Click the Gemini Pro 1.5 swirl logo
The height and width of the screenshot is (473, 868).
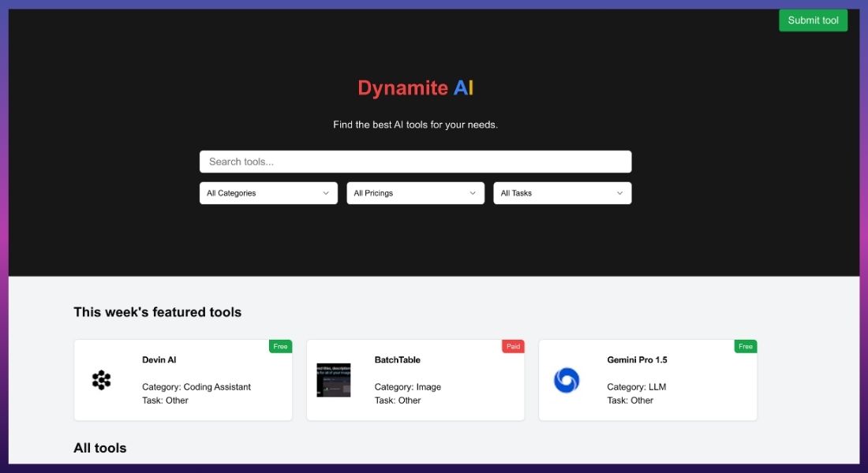[x=567, y=381]
